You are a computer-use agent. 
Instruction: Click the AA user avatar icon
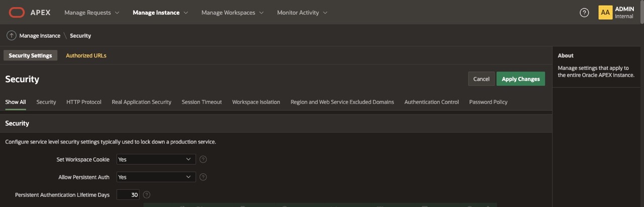(605, 13)
